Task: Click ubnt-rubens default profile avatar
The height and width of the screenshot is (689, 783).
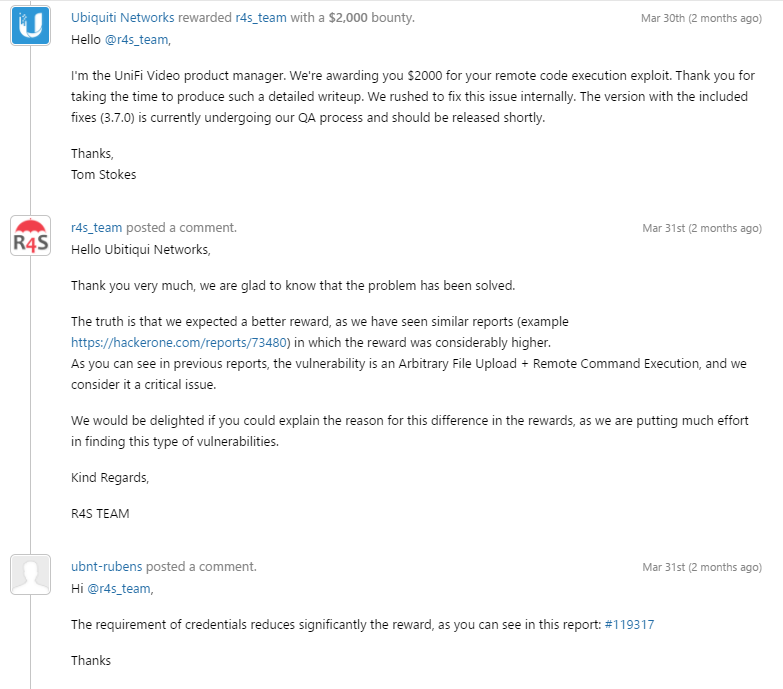Action: pos(30,574)
